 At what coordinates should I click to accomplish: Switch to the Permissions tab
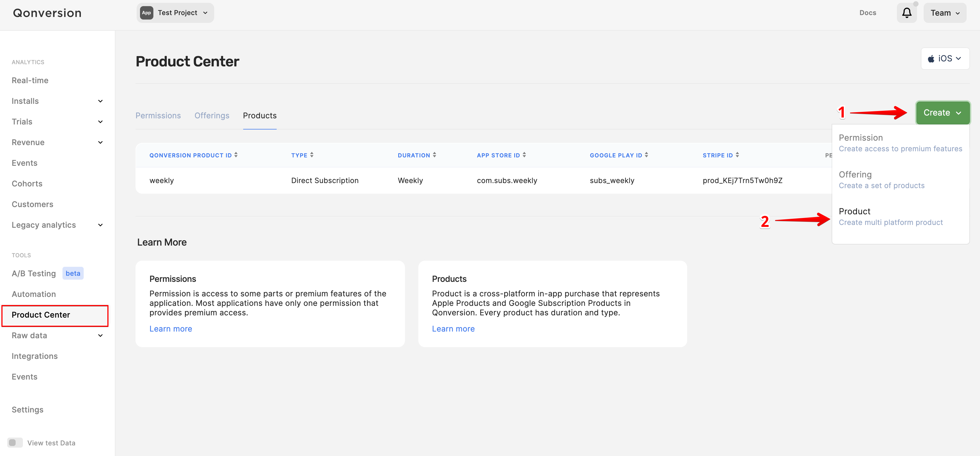[x=158, y=116]
